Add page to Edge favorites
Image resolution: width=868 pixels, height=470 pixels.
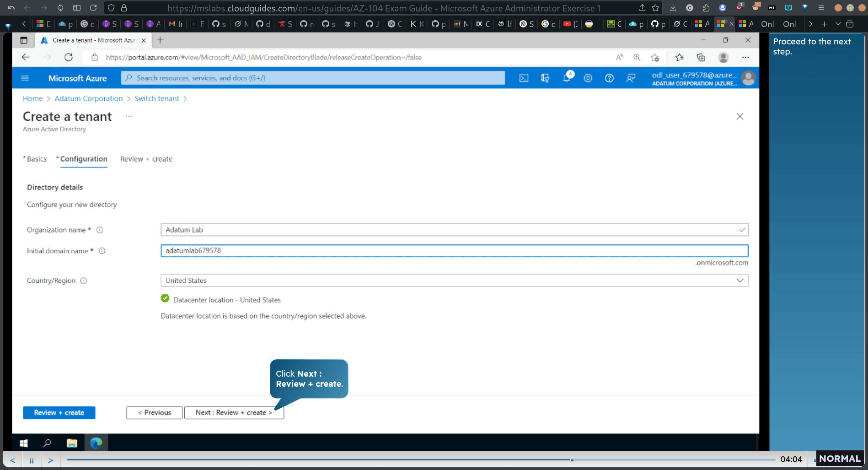point(655,57)
